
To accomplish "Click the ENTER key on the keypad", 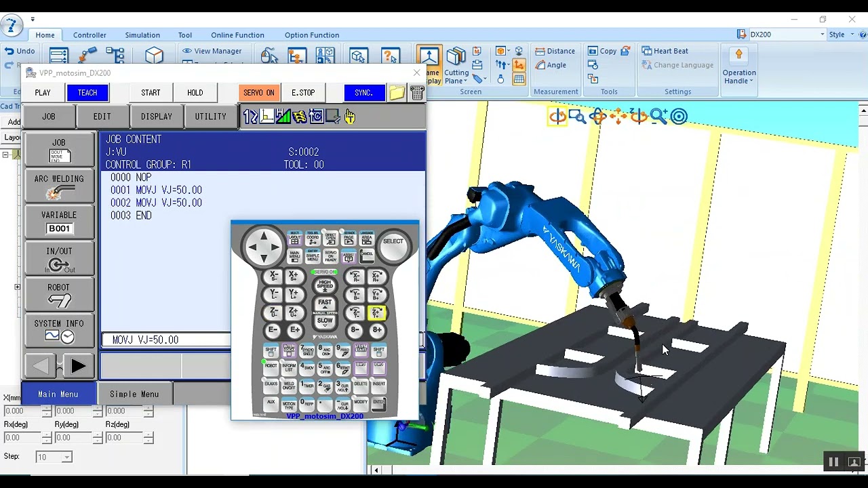I will pos(378,405).
